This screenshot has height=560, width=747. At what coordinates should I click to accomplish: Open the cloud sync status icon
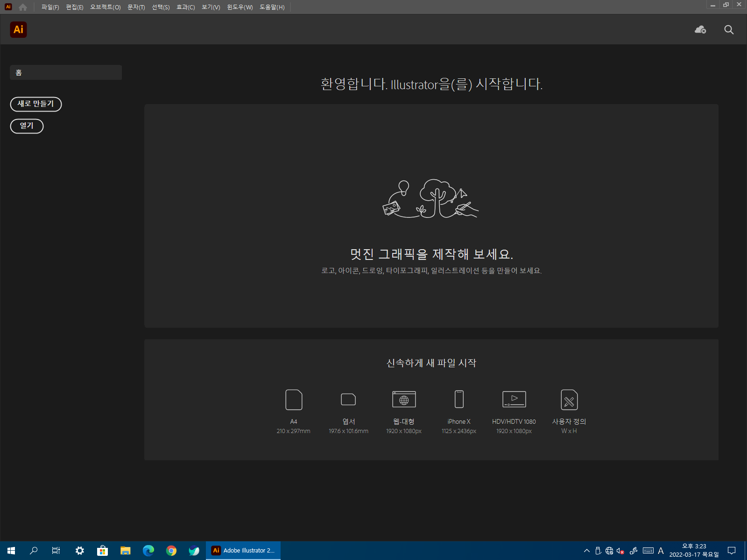[700, 30]
